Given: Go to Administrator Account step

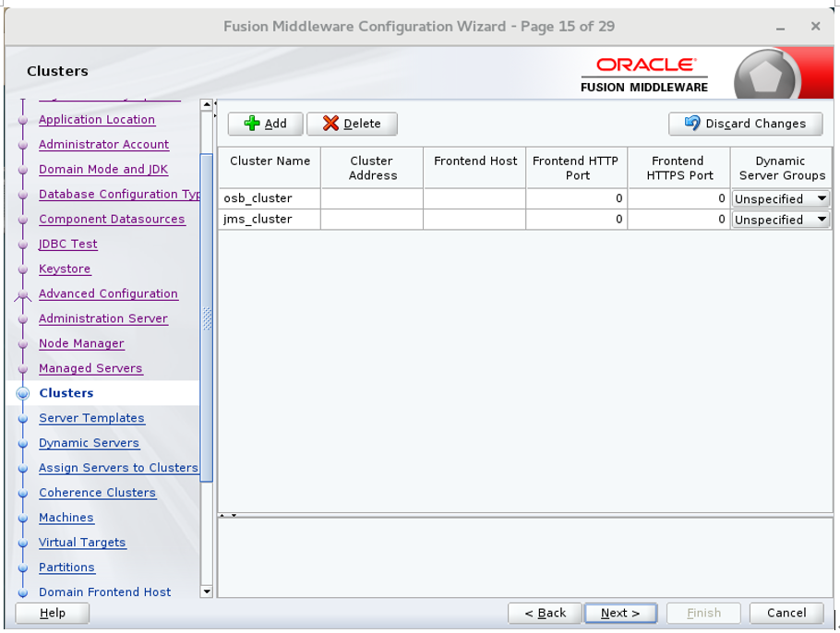Looking at the screenshot, I should [x=104, y=145].
